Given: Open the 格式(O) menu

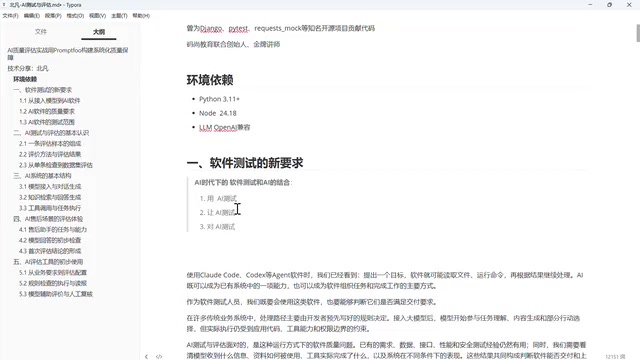Looking at the screenshot, I should 75,16.
